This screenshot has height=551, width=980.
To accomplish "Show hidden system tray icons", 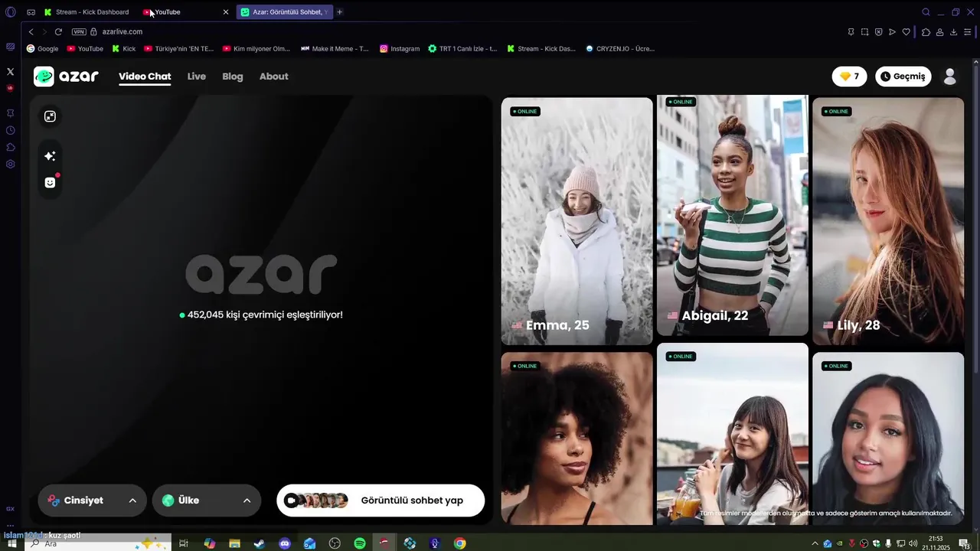I will (815, 543).
